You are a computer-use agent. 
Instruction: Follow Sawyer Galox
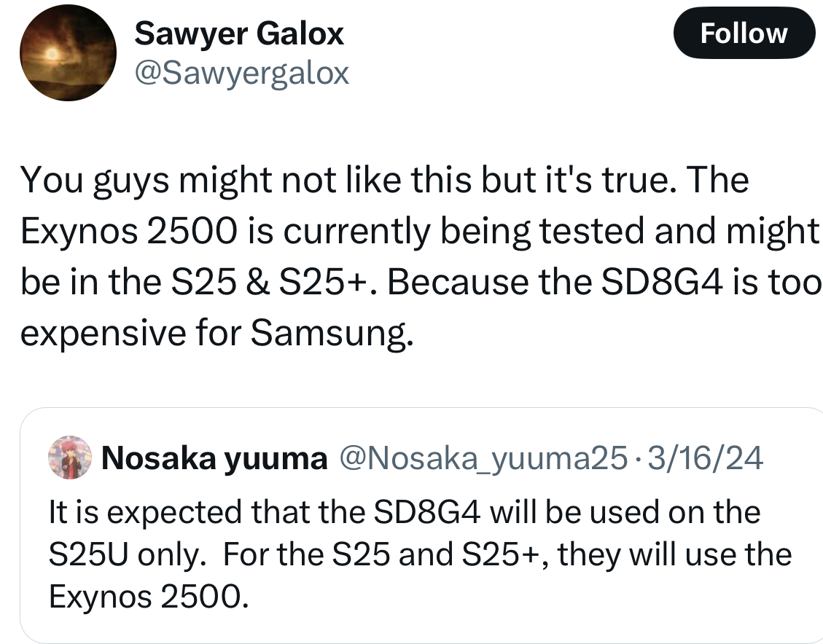tap(743, 34)
